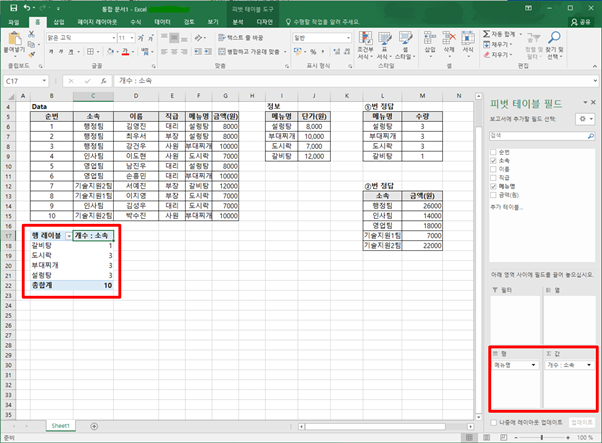Open the 메뉴명 row field dropdown

(x=533, y=365)
